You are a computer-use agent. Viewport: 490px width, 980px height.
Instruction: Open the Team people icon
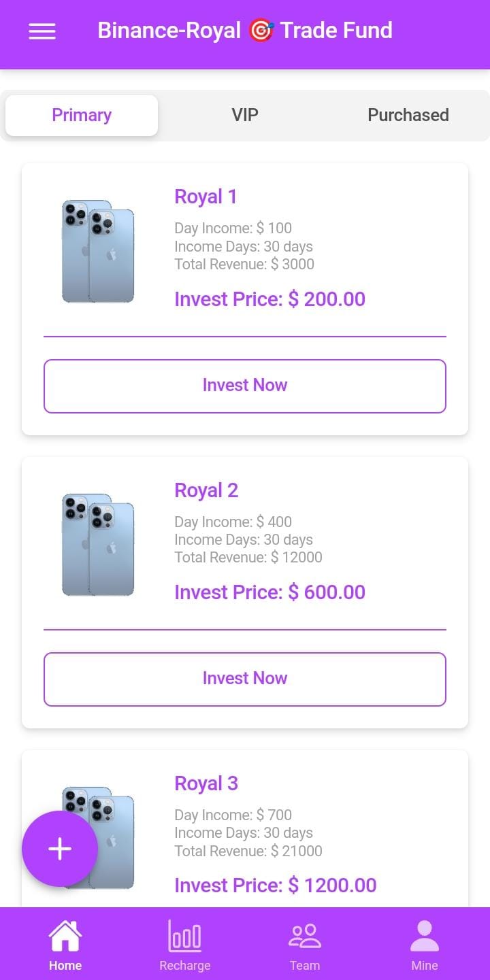coord(305,936)
